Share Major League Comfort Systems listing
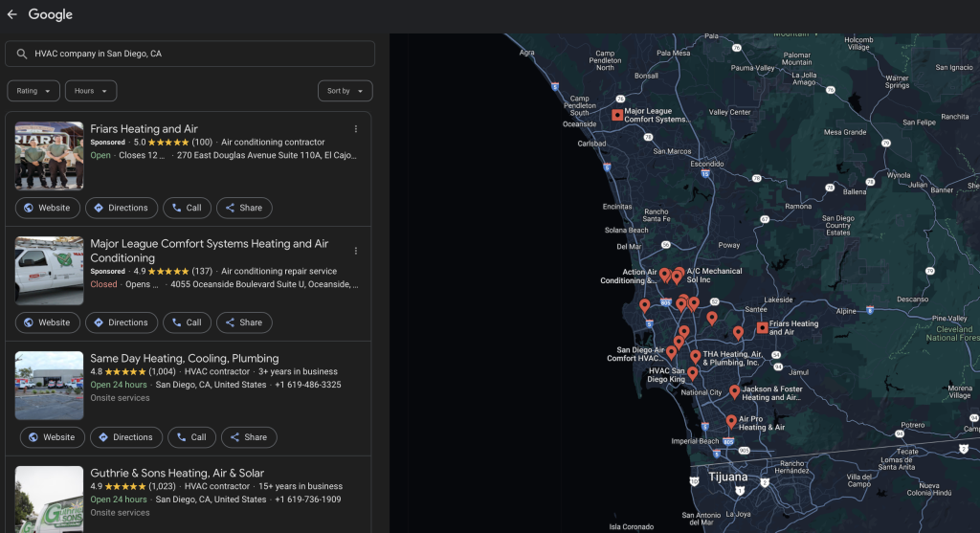Screen dimensions: 980x533 pyautogui.click(x=244, y=322)
